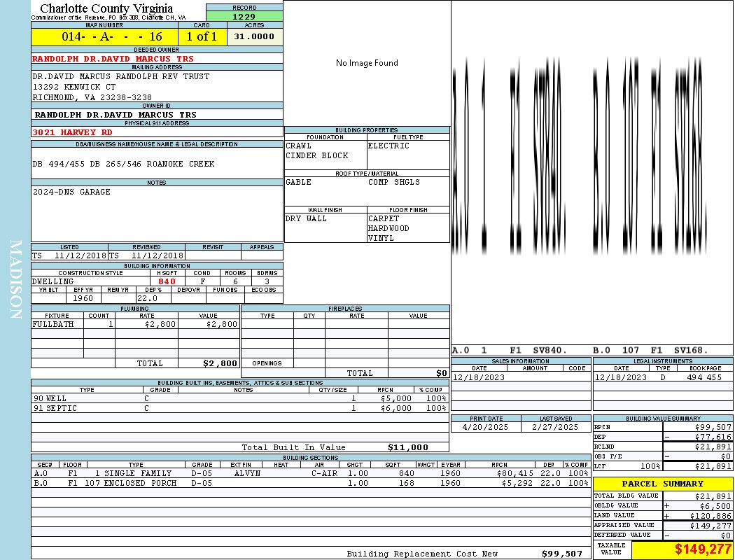Select the red deeded owner name
This screenshot has width=735, height=560.
pos(113,59)
